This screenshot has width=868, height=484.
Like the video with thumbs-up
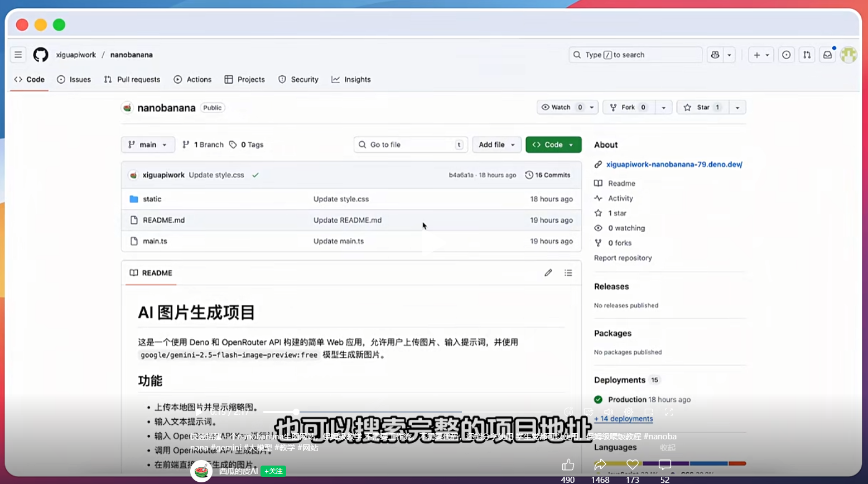[568, 464]
